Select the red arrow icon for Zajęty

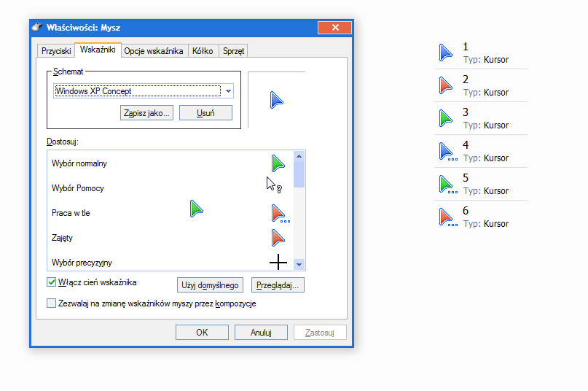point(278,238)
